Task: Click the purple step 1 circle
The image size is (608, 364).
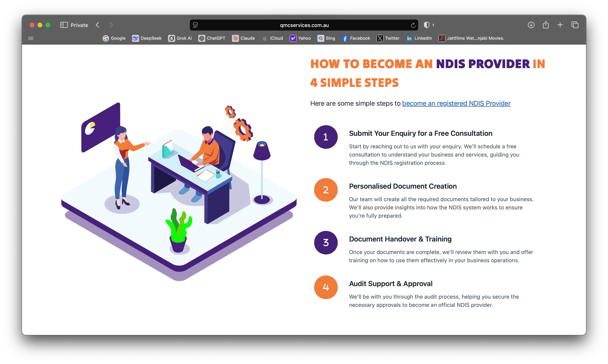Action: click(x=326, y=137)
